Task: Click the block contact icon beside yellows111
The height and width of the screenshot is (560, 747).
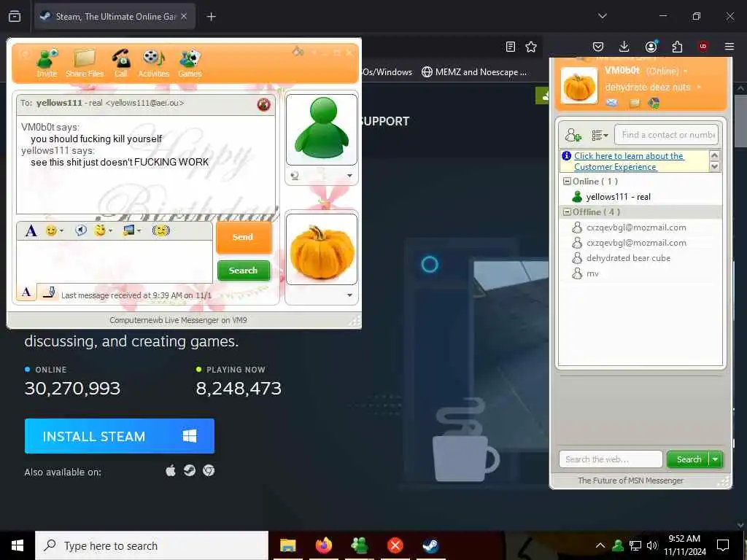Action: click(263, 104)
